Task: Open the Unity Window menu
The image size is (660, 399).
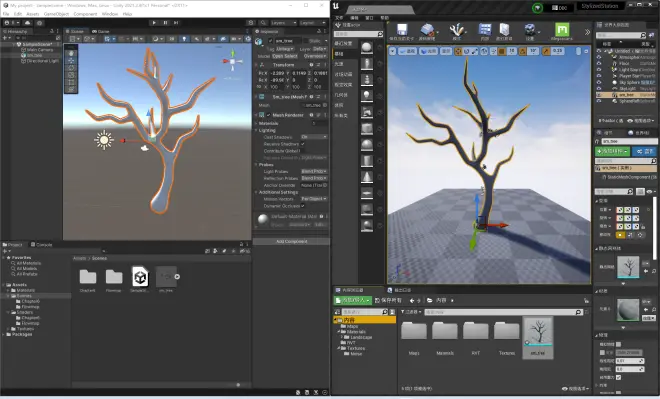Action: pyautogui.click(x=110, y=14)
